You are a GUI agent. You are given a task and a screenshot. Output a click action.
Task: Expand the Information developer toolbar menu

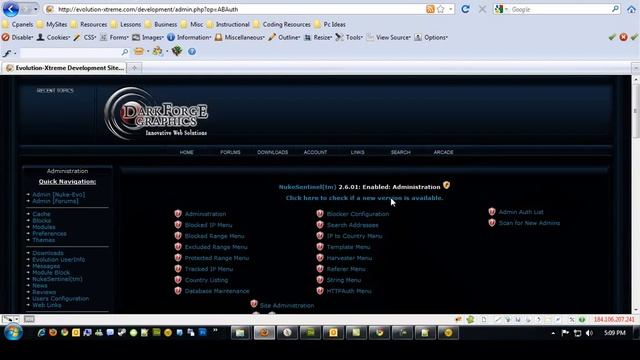click(189, 37)
